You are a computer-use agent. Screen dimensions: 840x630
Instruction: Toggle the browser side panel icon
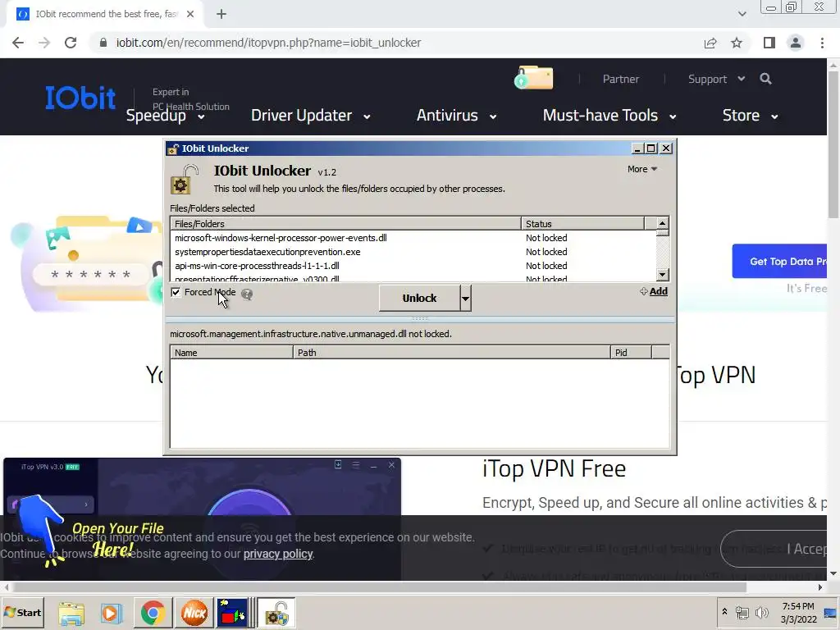(x=769, y=43)
